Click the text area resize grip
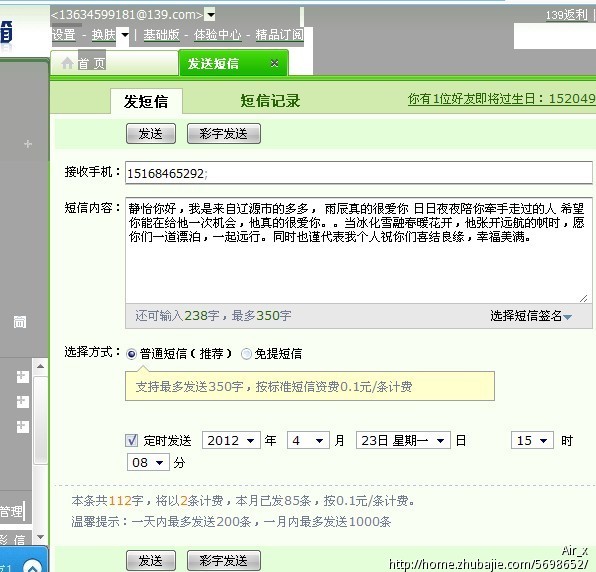This screenshot has width=596, height=572. pyautogui.click(x=584, y=298)
